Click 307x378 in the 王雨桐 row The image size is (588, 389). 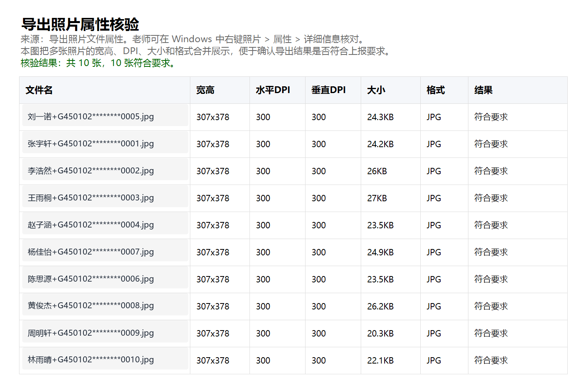tap(213, 198)
